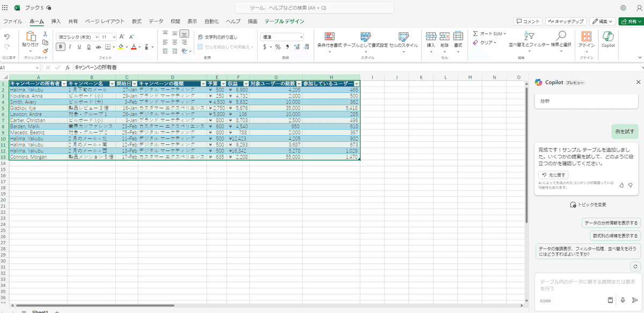Expand the オート SUM dropdown arrow
Viewport: 644px width, 313px height.
504,33
